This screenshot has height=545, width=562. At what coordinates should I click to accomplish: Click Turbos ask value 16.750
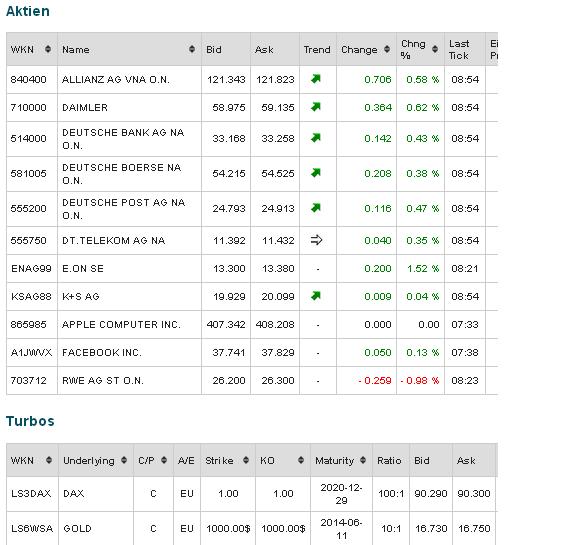click(x=474, y=528)
